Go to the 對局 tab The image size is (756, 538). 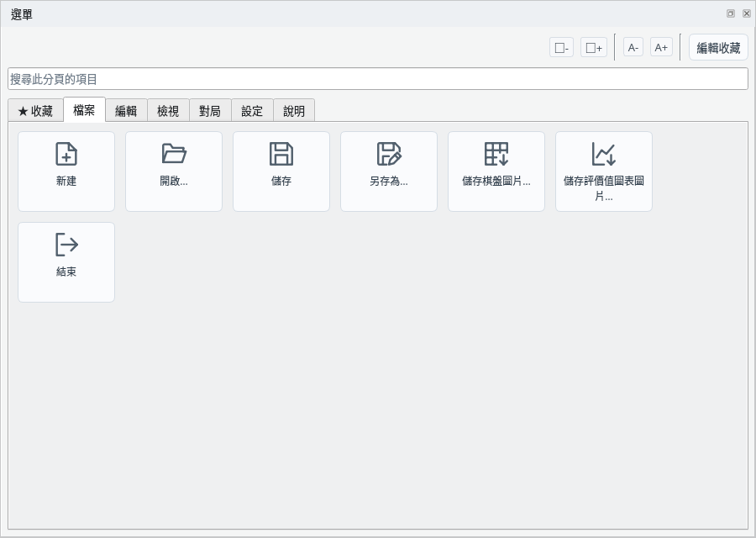(x=210, y=111)
